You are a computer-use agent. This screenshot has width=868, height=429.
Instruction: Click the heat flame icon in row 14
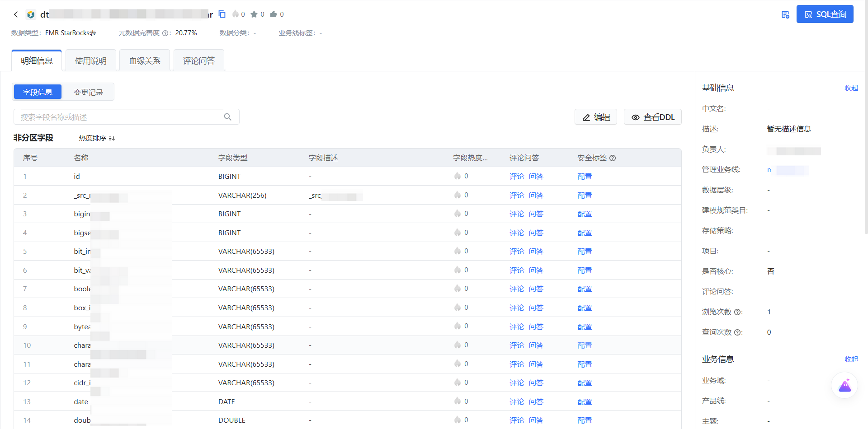point(458,420)
